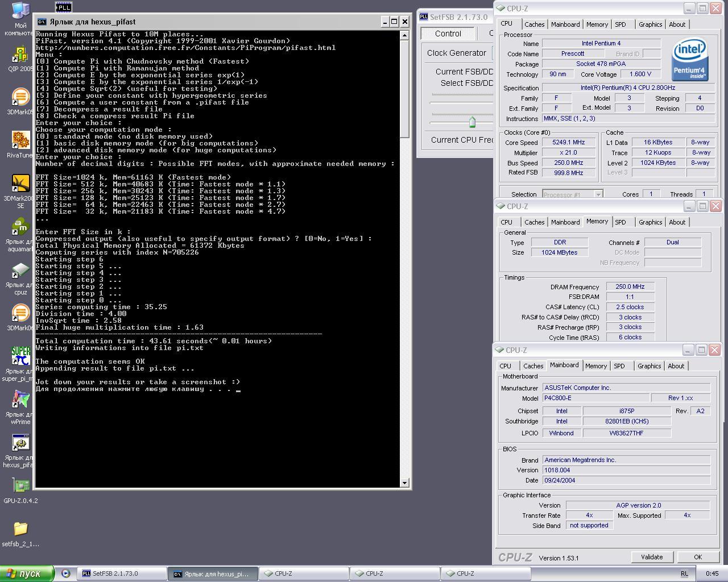The width and height of the screenshot is (728, 582).
Task: Open the QIP 2005 desktop icon
Action: click(20, 59)
